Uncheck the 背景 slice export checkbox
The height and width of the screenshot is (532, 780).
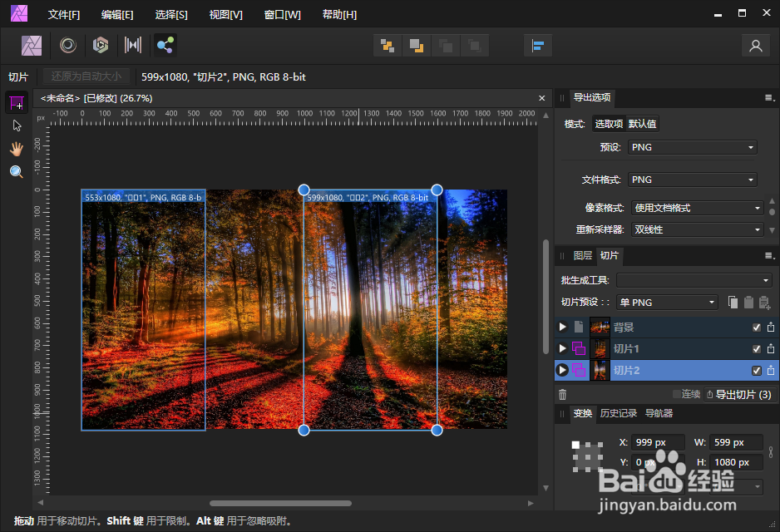tap(756, 327)
